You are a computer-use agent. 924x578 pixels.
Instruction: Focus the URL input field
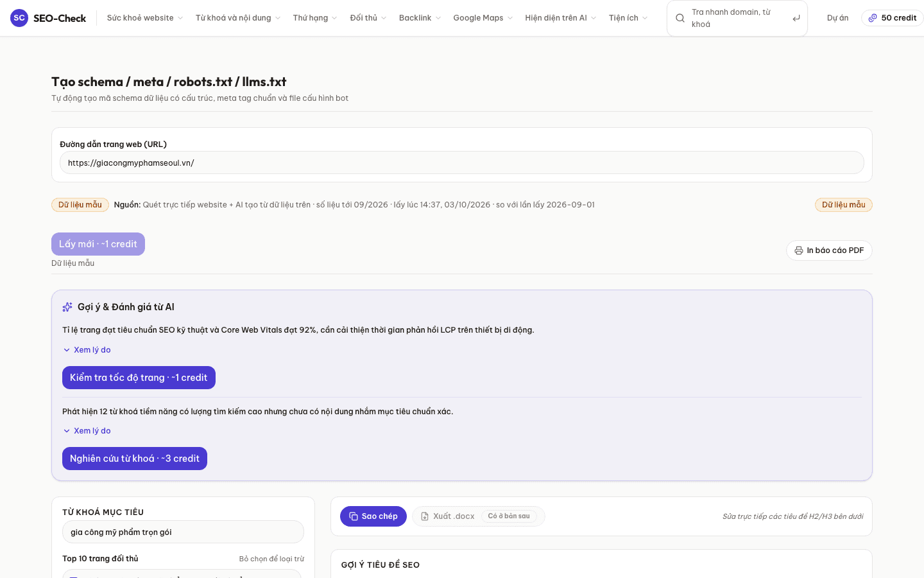(462, 162)
